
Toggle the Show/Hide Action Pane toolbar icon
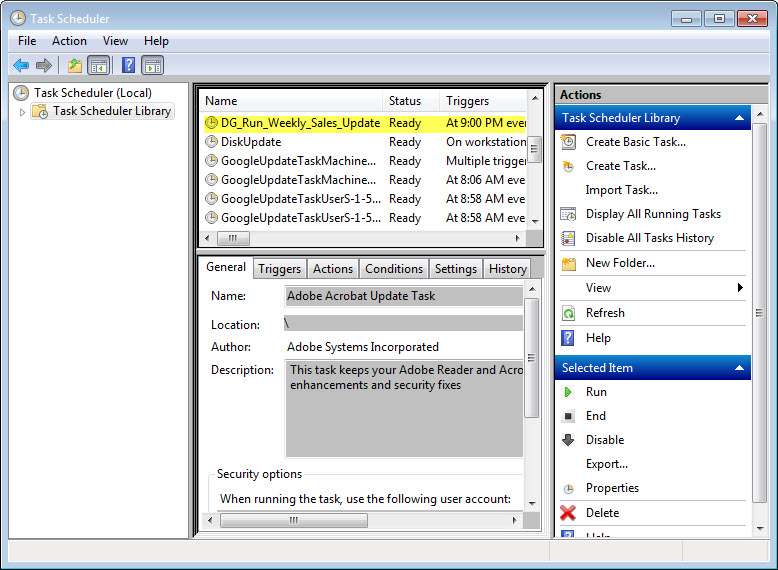pyautogui.click(x=152, y=65)
